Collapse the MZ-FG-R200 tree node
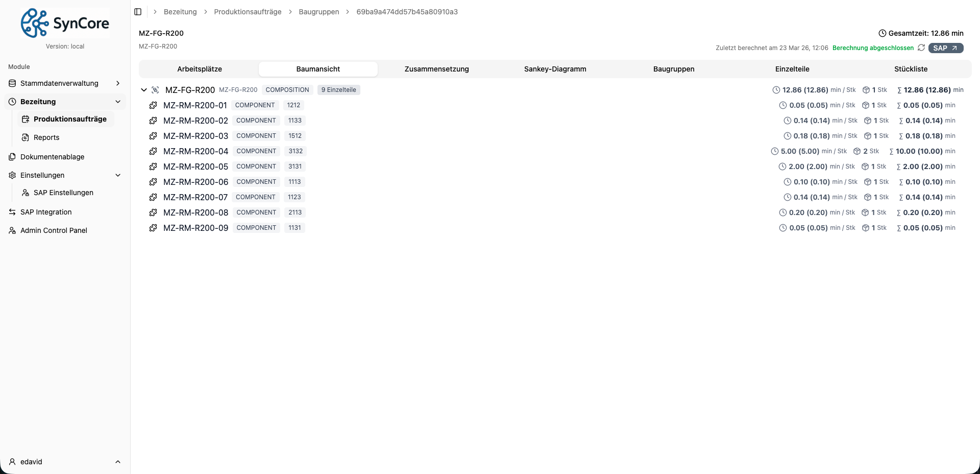This screenshot has width=980, height=474. tap(144, 90)
